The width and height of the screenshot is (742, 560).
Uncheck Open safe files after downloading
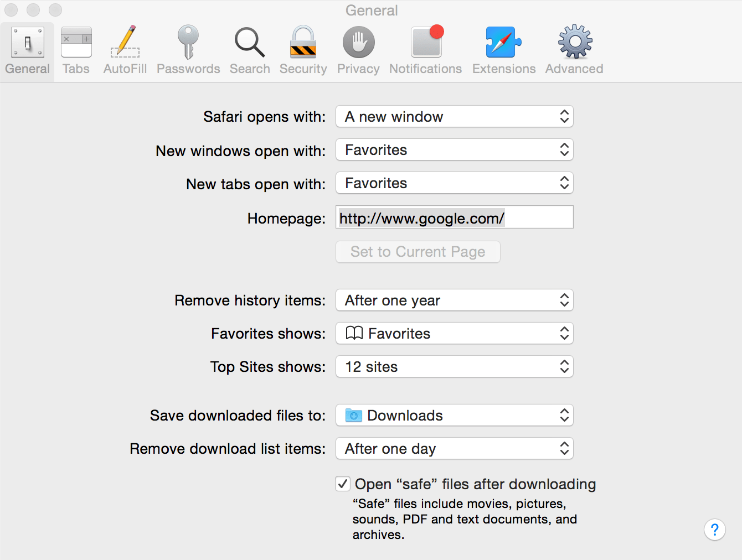pos(342,483)
